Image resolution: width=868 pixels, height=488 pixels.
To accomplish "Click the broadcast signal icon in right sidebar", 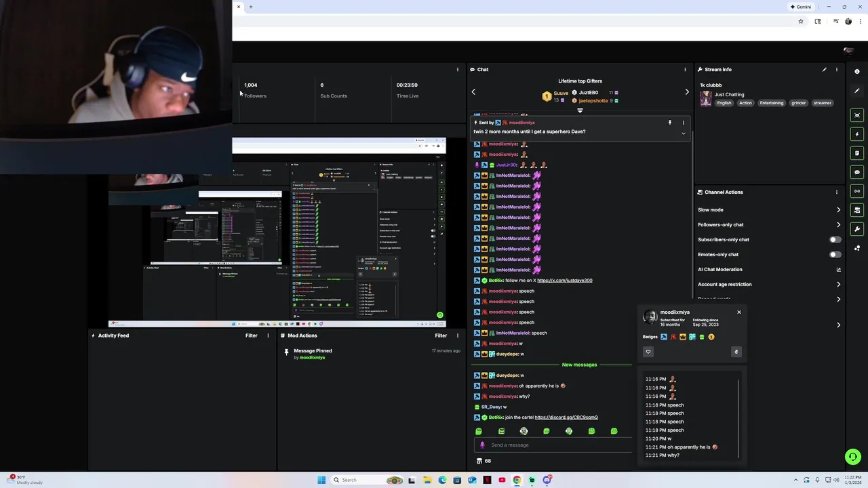I will pyautogui.click(x=857, y=191).
